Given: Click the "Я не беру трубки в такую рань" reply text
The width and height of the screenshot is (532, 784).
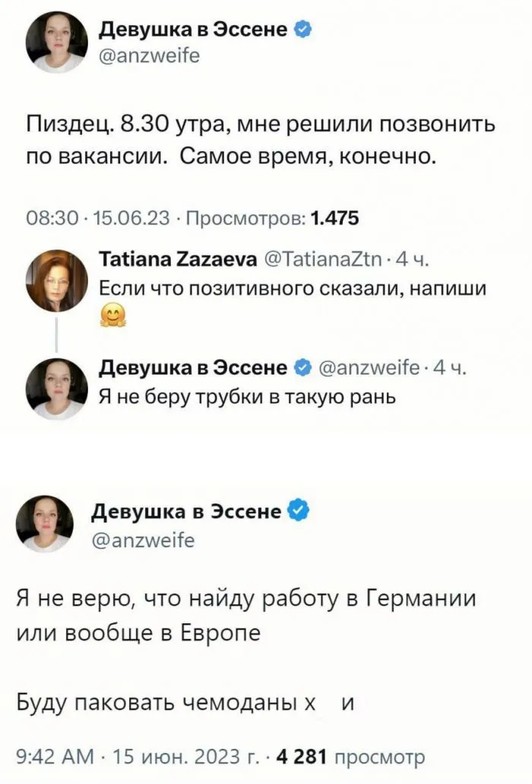Looking at the screenshot, I should (x=247, y=396).
